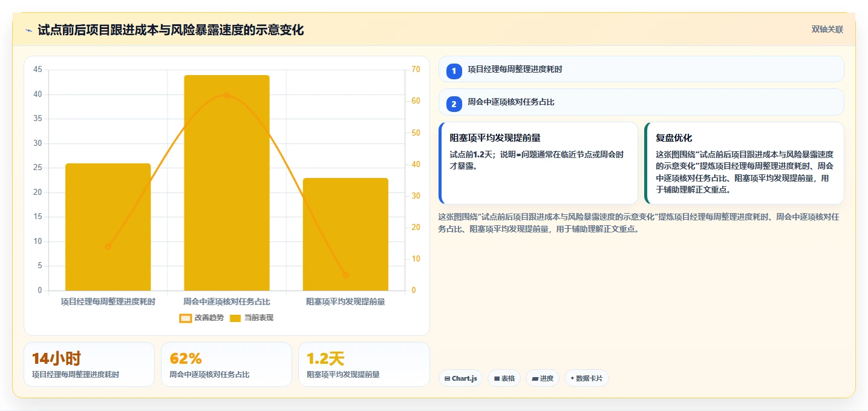868x411 pixels.
Task: Click the 数据卡片 tag
Action: [x=586, y=378]
